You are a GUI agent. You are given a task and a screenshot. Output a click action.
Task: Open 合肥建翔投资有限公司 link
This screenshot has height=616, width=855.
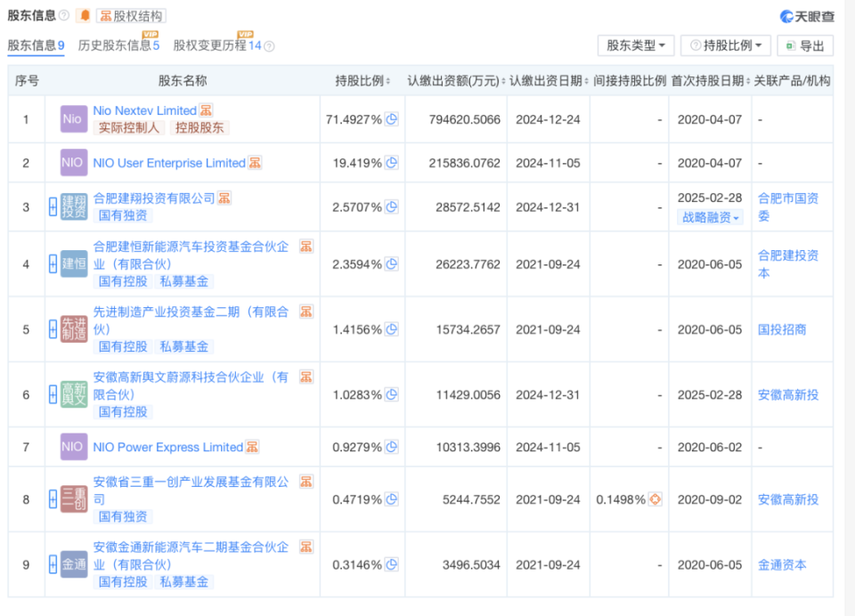click(154, 199)
